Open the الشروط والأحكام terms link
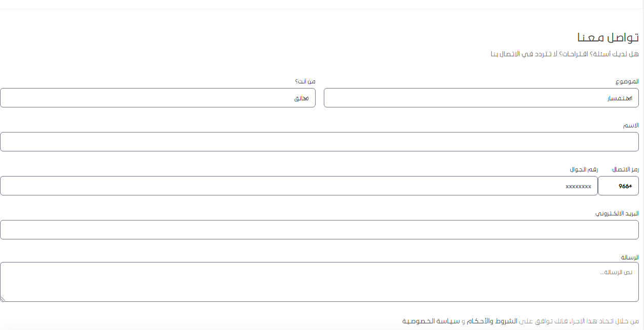Image resolution: width=644 pixels, height=330 pixels. 492,321
